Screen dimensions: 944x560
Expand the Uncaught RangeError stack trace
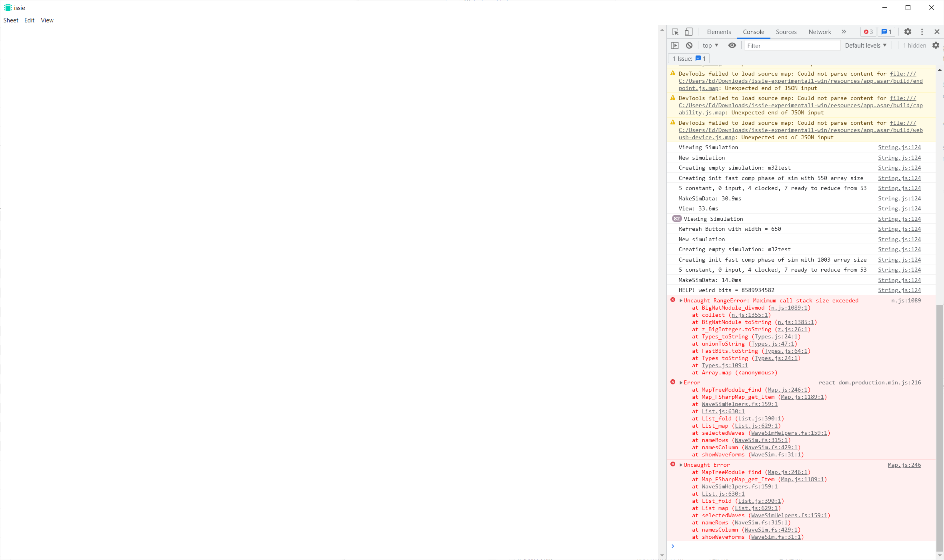pyautogui.click(x=680, y=300)
